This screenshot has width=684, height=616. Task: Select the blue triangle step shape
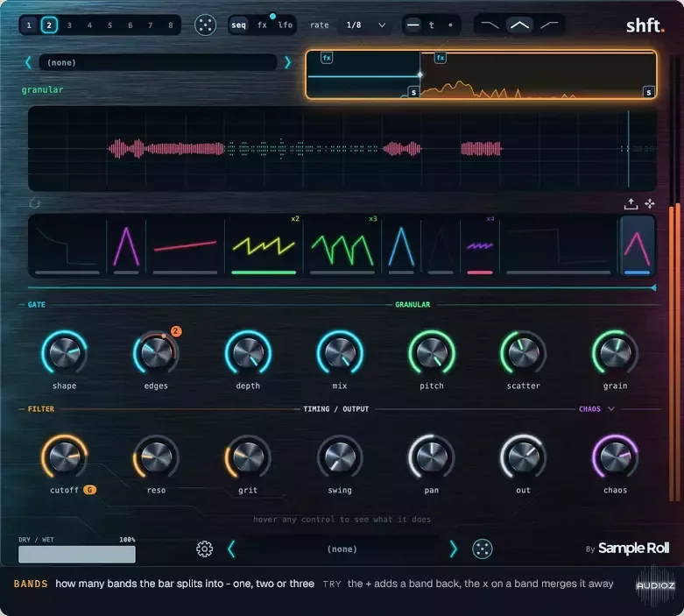click(401, 246)
